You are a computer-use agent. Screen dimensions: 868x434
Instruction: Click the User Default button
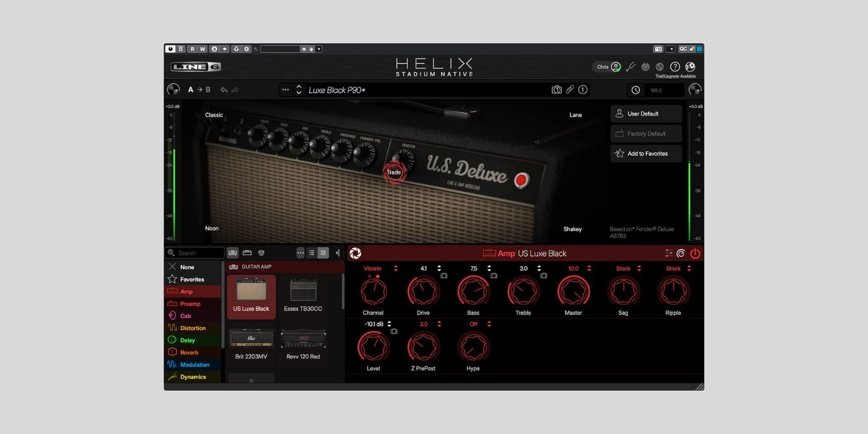coord(646,114)
